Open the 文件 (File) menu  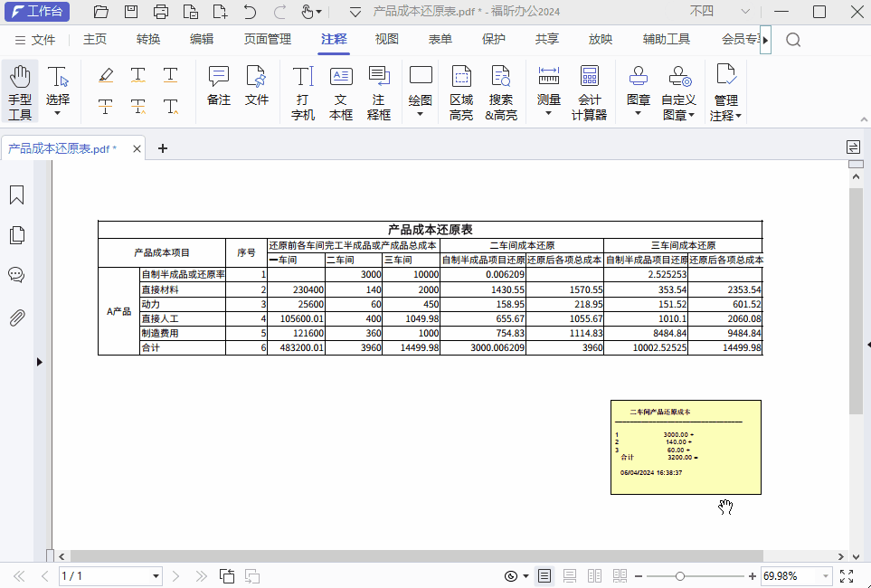coord(35,39)
